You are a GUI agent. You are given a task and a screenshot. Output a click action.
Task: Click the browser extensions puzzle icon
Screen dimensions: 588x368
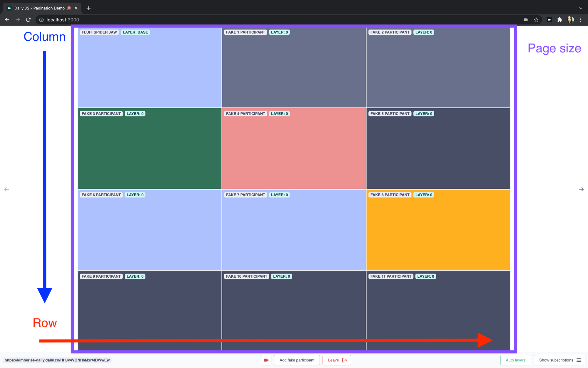(559, 19)
